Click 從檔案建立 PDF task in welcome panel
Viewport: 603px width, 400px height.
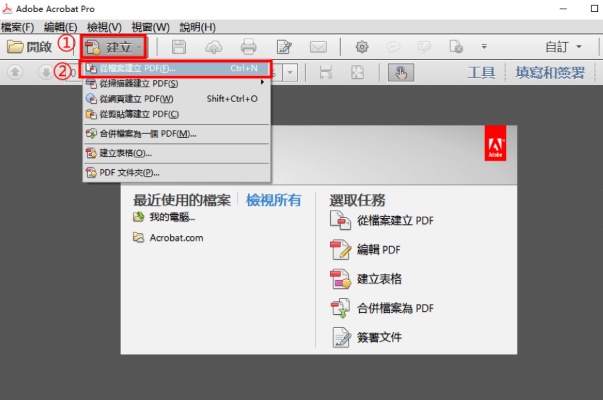(x=395, y=220)
